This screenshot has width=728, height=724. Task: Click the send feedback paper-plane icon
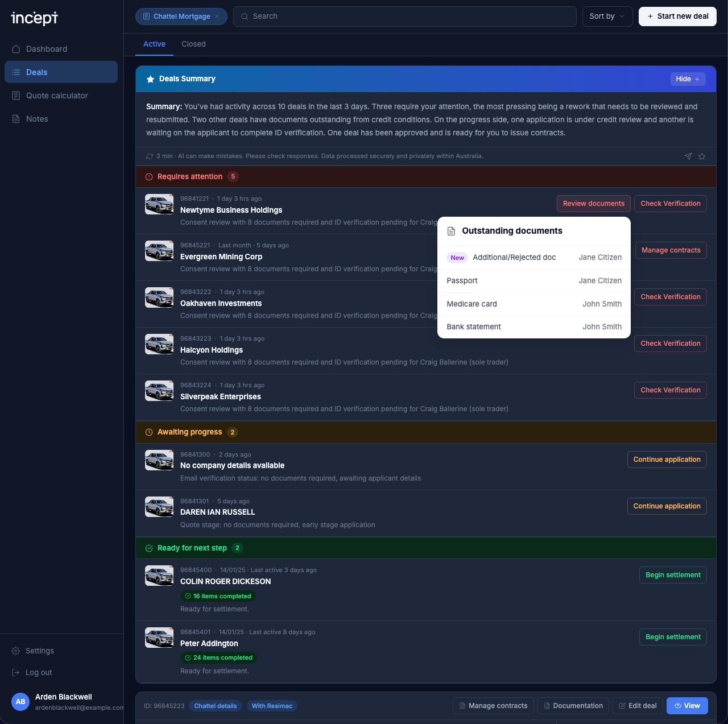pos(688,156)
